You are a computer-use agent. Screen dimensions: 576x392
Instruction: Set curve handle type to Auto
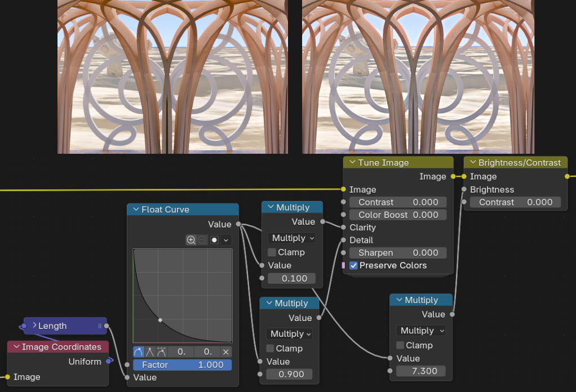click(139, 351)
